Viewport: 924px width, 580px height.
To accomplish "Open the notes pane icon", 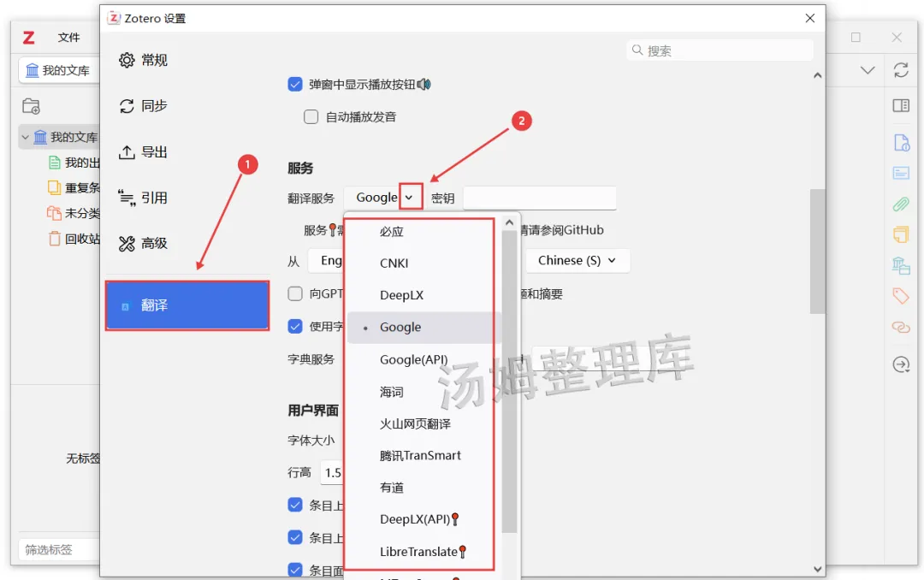I will [x=901, y=234].
